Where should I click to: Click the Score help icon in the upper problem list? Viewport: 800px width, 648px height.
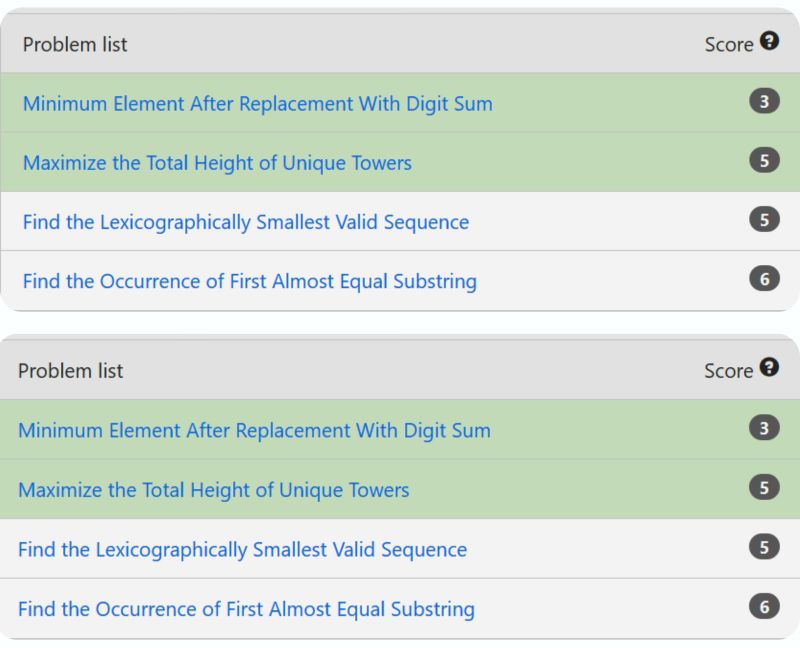click(x=769, y=41)
